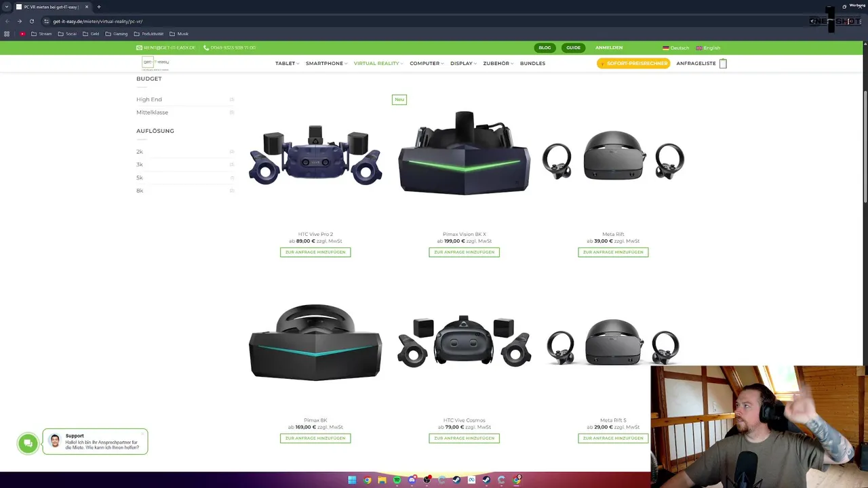868x488 pixels.
Task: Expand the Virtual Reality menu
Action: (378, 64)
